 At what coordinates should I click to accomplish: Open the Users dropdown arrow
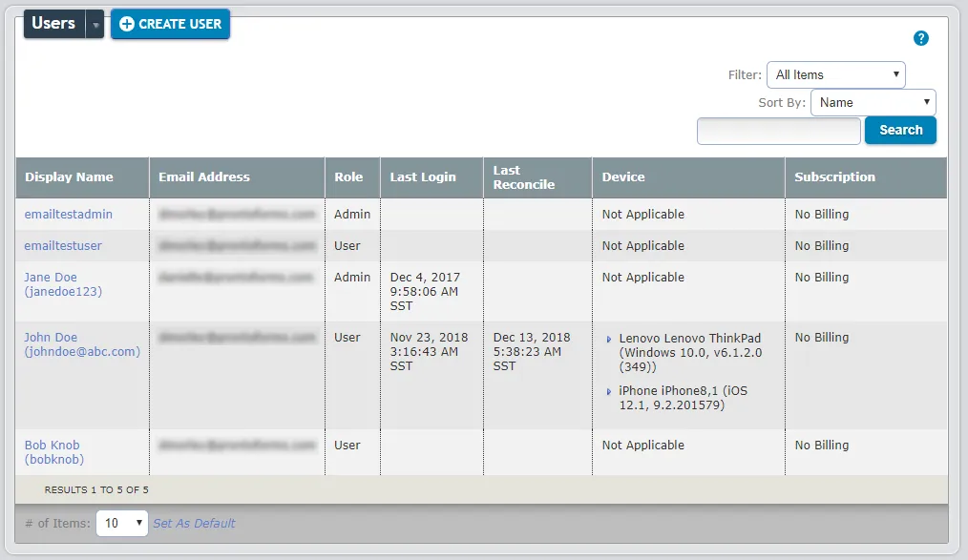click(x=95, y=24)
